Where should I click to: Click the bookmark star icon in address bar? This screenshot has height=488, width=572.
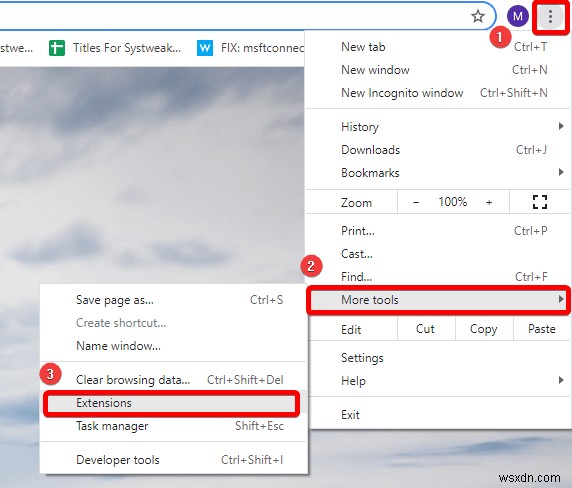click(x=478, y=16)
